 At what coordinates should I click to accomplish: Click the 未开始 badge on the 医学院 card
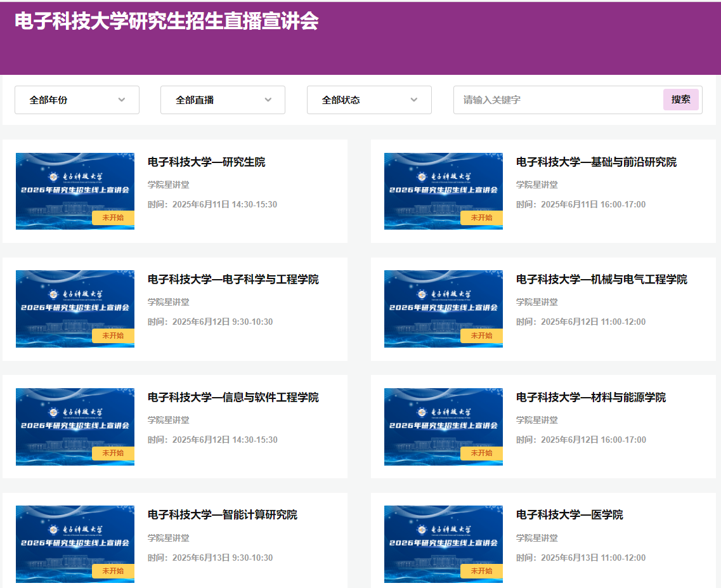481,571
